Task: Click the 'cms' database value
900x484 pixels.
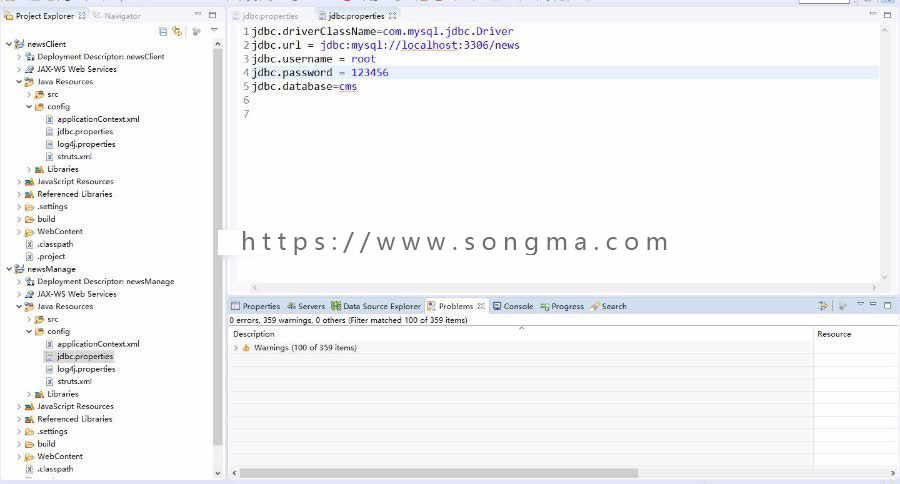Action: point(348,87)
